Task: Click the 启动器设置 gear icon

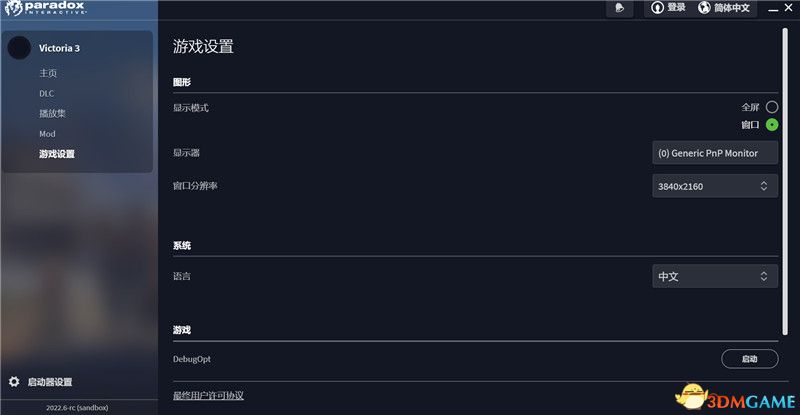Action: (x=14, y=381)
